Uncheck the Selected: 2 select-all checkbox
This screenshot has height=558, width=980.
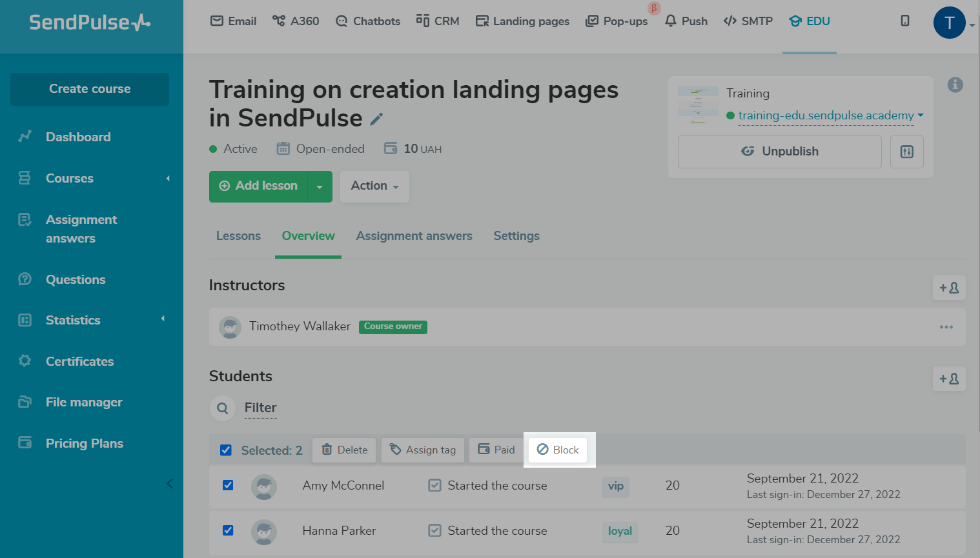point(226,450)
